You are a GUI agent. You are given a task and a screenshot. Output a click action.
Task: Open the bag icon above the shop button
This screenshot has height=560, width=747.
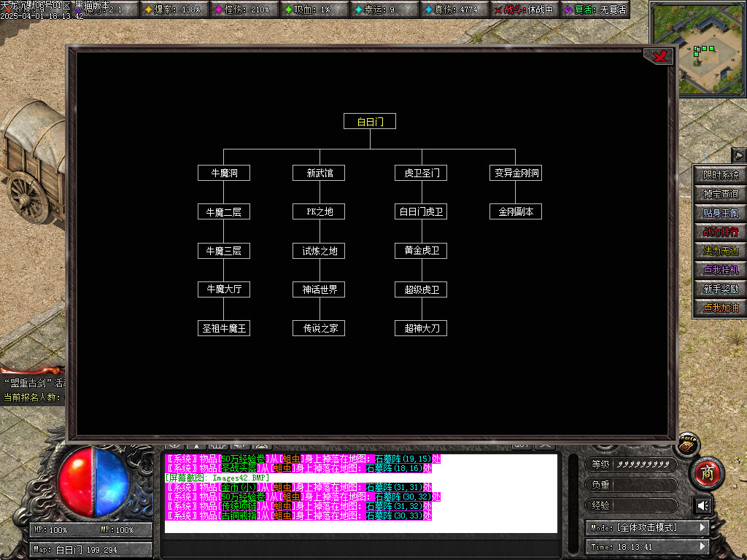click(685, 443)
